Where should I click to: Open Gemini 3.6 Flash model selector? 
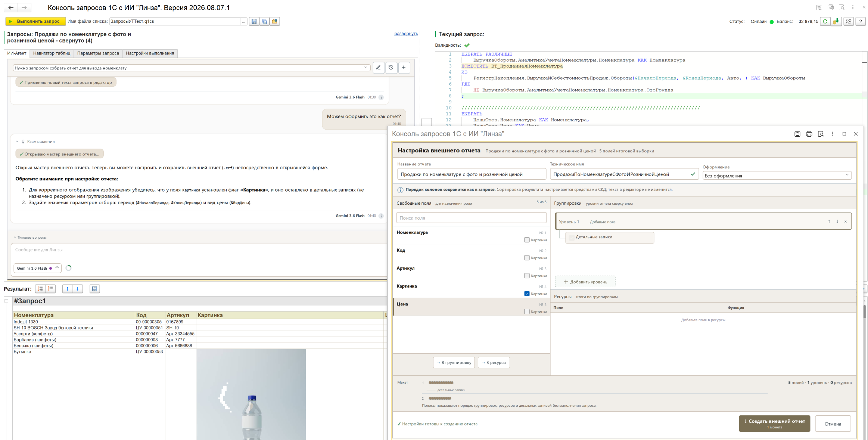click(x=37, y=268)
